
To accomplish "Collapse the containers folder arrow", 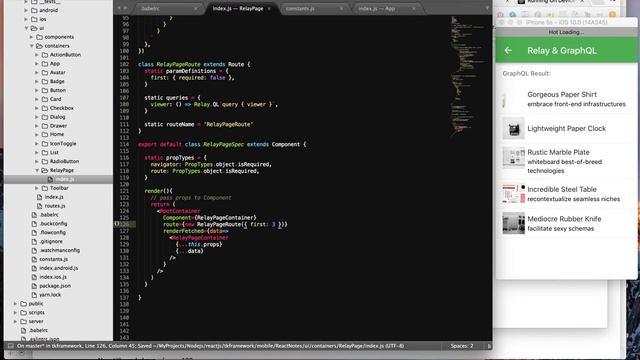I will [x=31, y=46].
